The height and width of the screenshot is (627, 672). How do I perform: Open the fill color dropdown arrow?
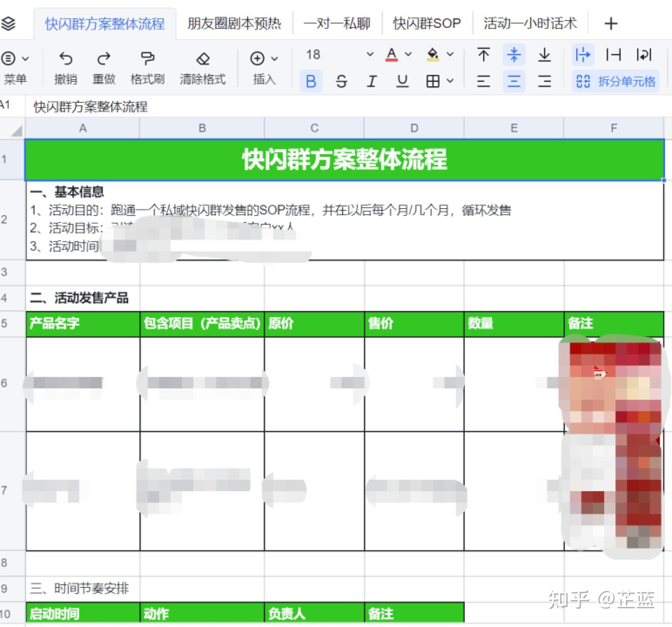pos(450,54)
